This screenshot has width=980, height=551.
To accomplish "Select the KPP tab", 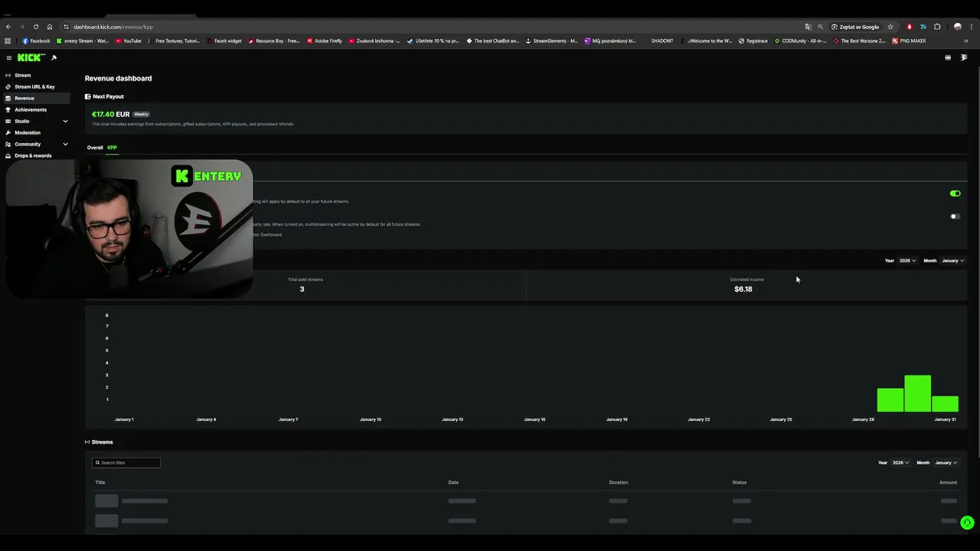I will [x=112, y=148].
